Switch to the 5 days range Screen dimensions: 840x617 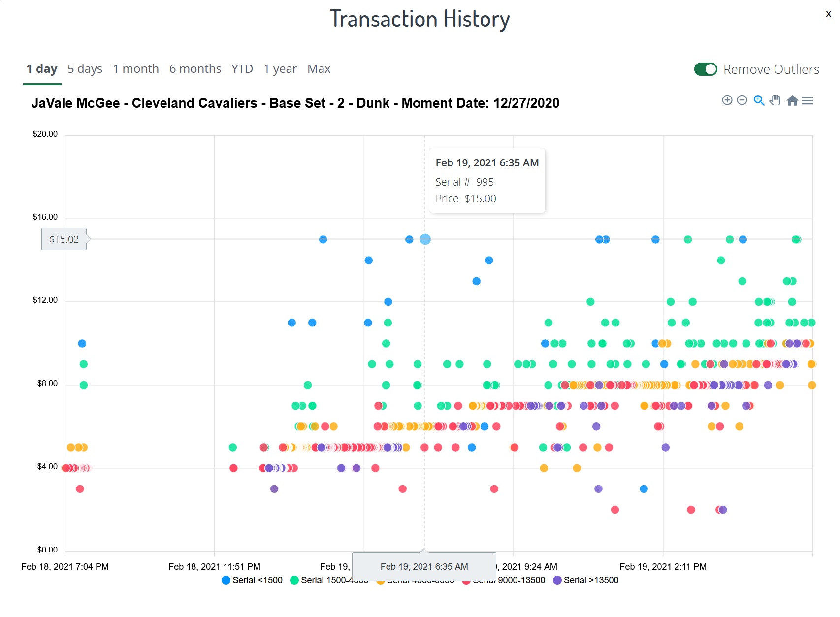(85, 69)
